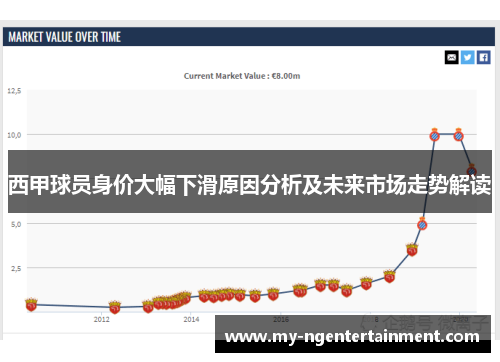500x362 pixels.
Task: Click the 'MARKET VALUE OVER TIME' header
Action: pos(65,37)
